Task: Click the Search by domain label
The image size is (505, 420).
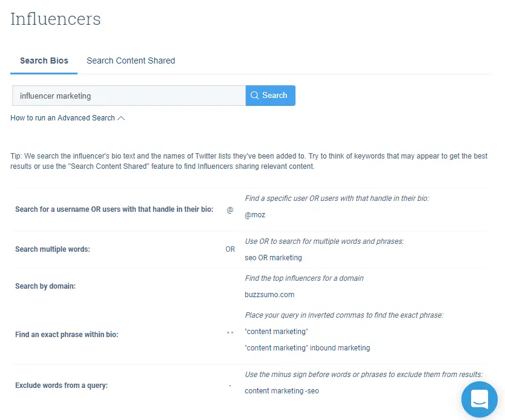Action: pos(45,286)
